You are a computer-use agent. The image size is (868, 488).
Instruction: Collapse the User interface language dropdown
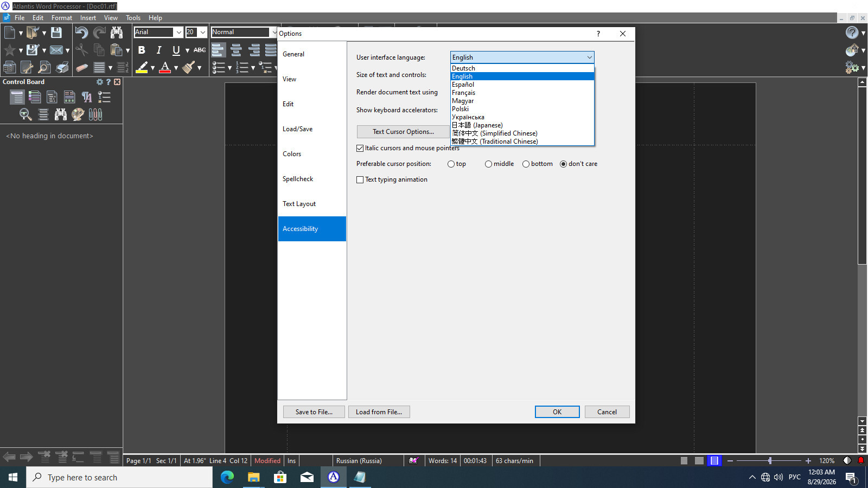[589, 57]
